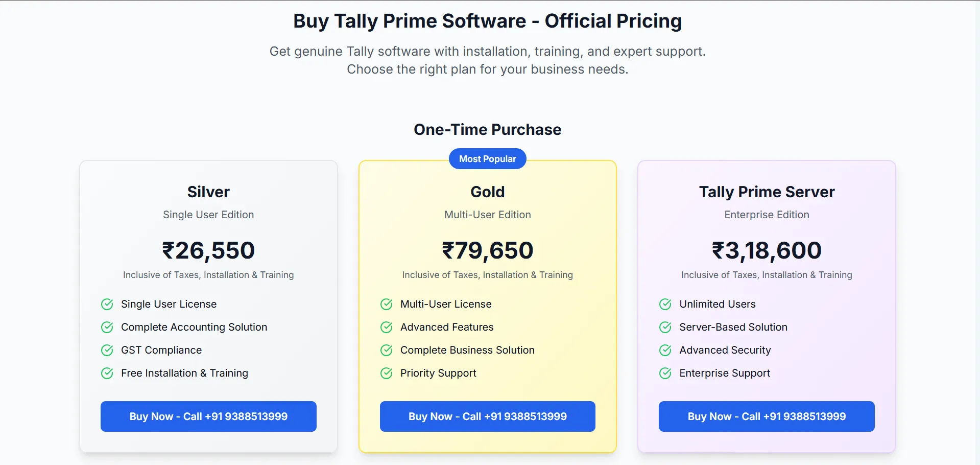Click the checkmark beside Advanced Features

coord(386,327)
